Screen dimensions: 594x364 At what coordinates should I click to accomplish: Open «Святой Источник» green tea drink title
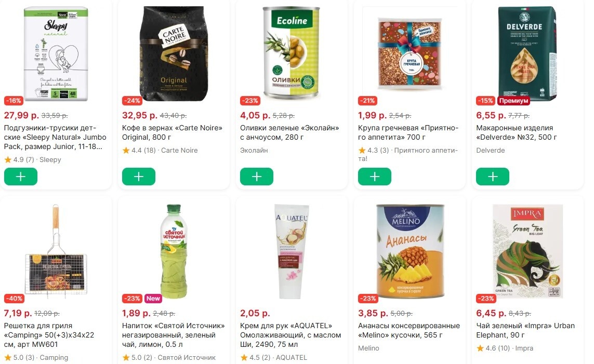[174, 335]
